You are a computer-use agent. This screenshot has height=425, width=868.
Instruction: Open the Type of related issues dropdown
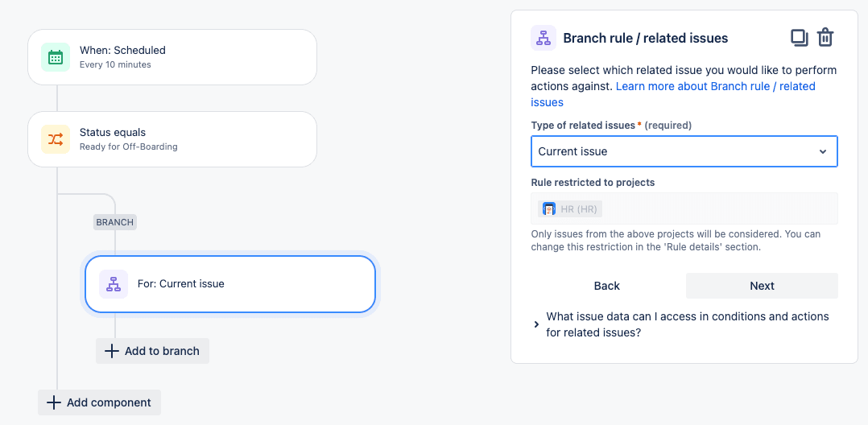[x=684, y=151]
